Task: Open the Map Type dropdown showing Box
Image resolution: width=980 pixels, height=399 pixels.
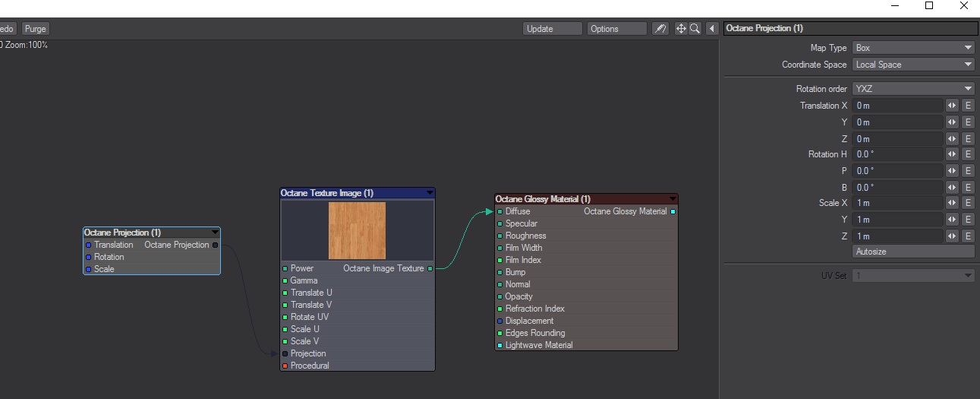Action: tap(913, 48)
